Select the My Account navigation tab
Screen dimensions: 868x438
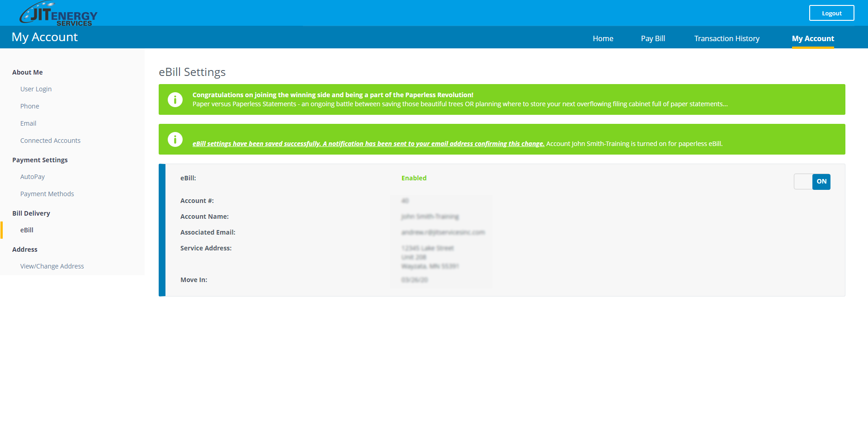812,38
